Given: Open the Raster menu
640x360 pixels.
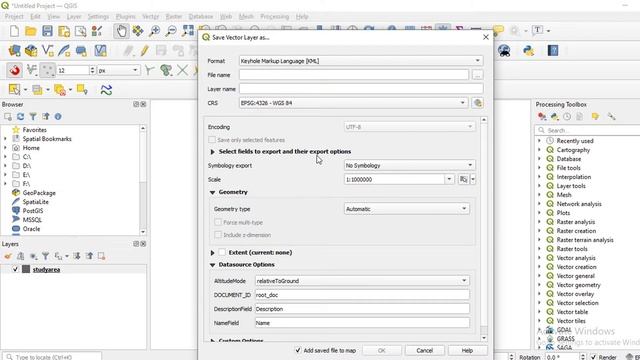Looking at the screenshot, I should [x=174, y=16].
